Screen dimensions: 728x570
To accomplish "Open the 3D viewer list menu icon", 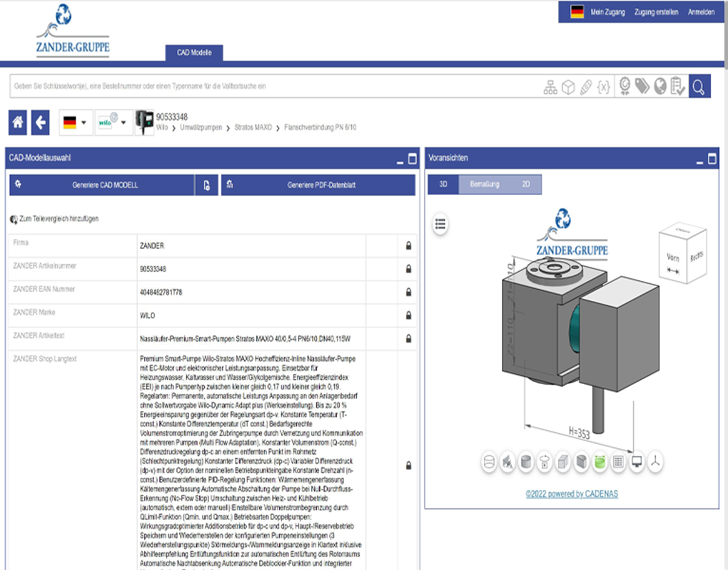I will pyautogui.click(x=441, y=224).
